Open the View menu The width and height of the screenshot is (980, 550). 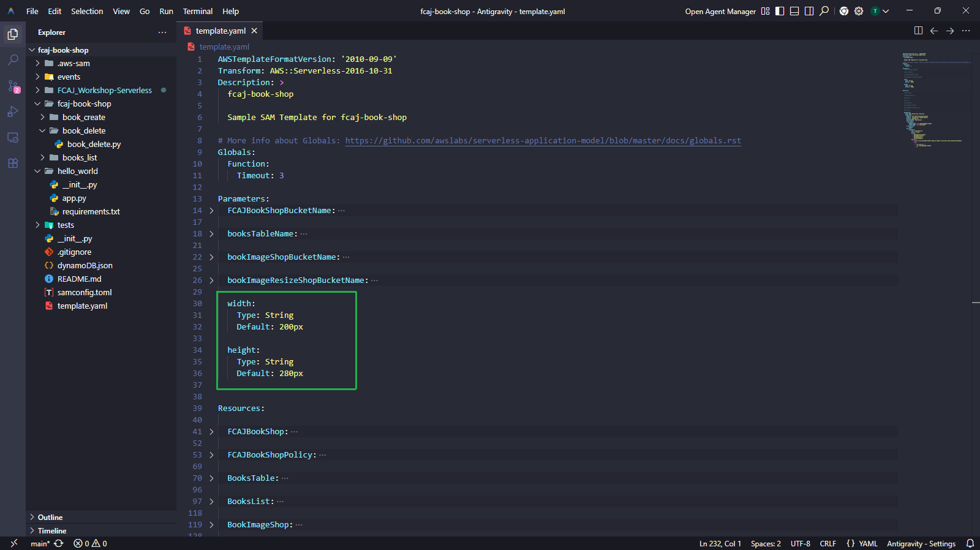[x=121, y=11]
